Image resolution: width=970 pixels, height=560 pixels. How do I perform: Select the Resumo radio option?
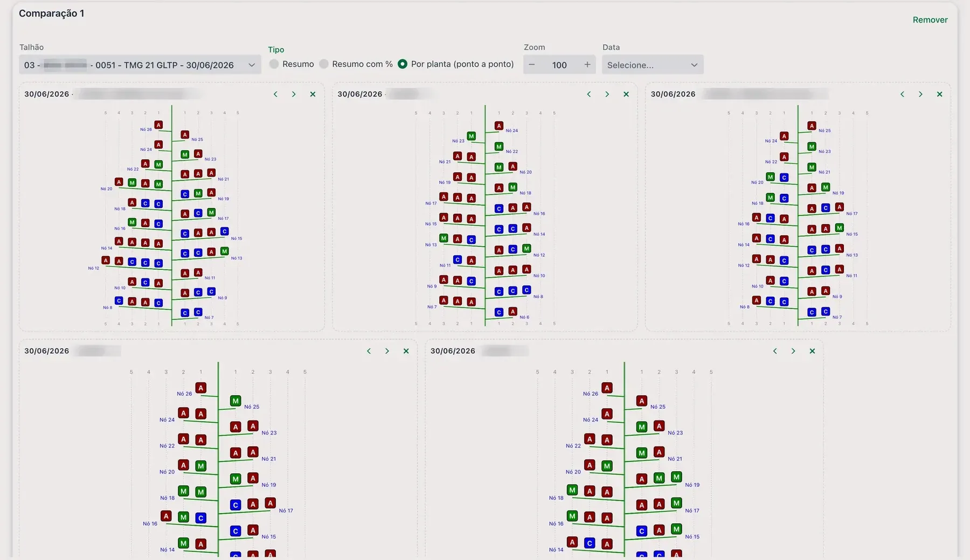coord(274,64)
